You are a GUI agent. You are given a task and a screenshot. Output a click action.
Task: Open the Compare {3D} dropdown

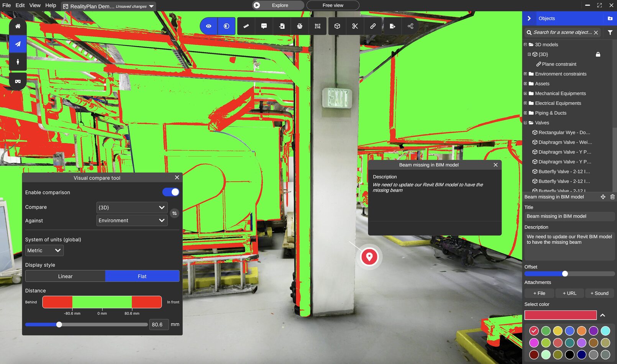pyautogui.click(x=132, y=207)
